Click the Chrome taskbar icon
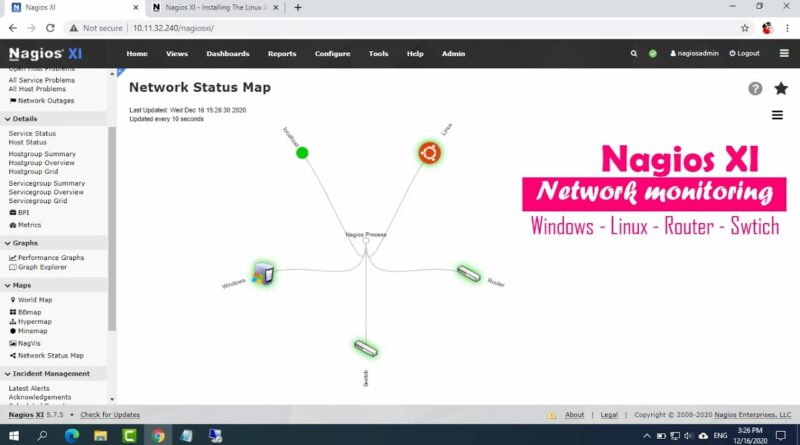 (x=158, y=435)
